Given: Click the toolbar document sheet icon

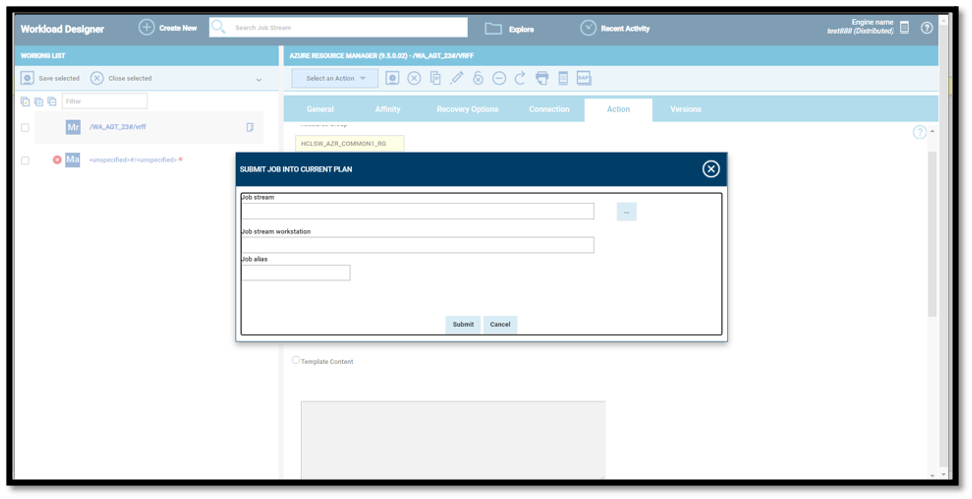Looking at the screenshot, I should (563, 78).
